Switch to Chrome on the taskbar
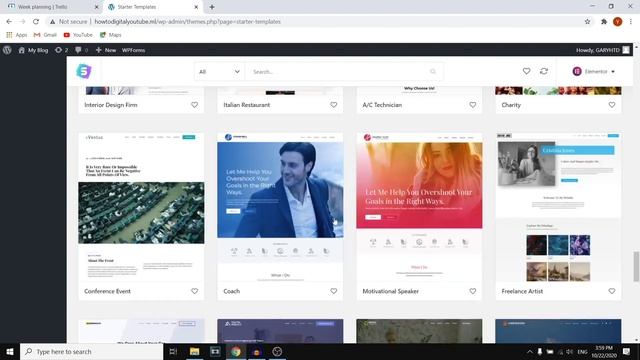 236,351
